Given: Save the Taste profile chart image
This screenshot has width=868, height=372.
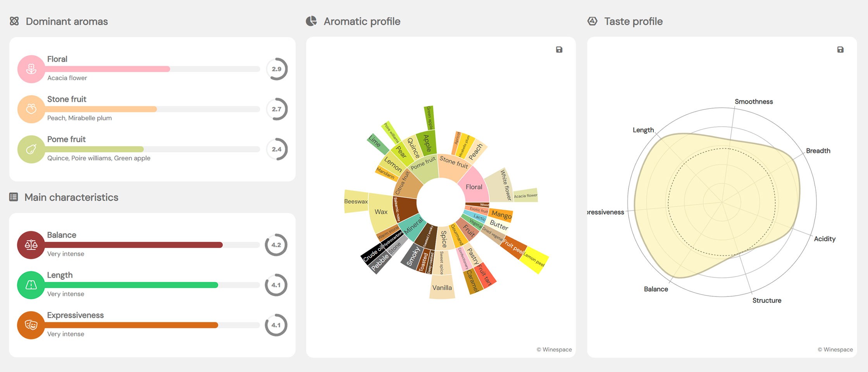Looking at the screenshot, I should [840, 50].
